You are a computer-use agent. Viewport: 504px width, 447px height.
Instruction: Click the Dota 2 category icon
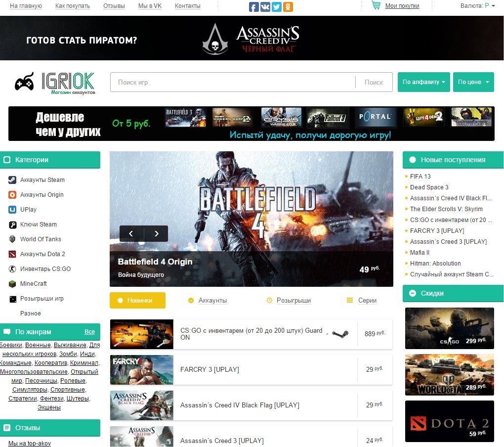click(12, 254)
